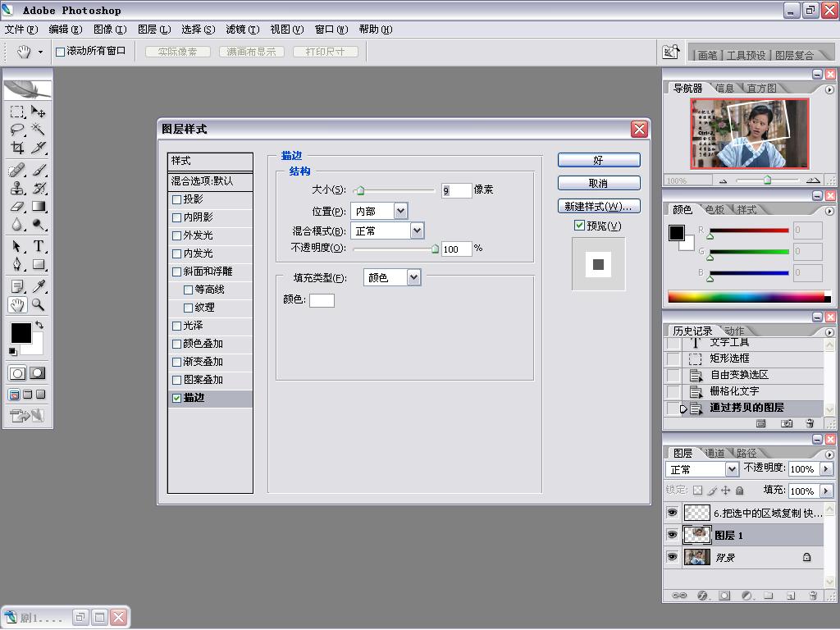Viewport: 840px width, 630px height.
Task: Open the 文件 menu
Action: [21, 30]
